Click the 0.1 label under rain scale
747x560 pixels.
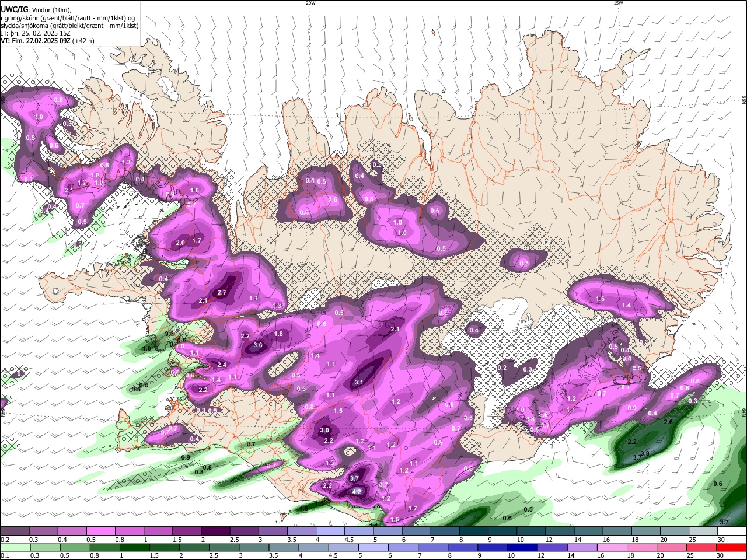point(5,555)
